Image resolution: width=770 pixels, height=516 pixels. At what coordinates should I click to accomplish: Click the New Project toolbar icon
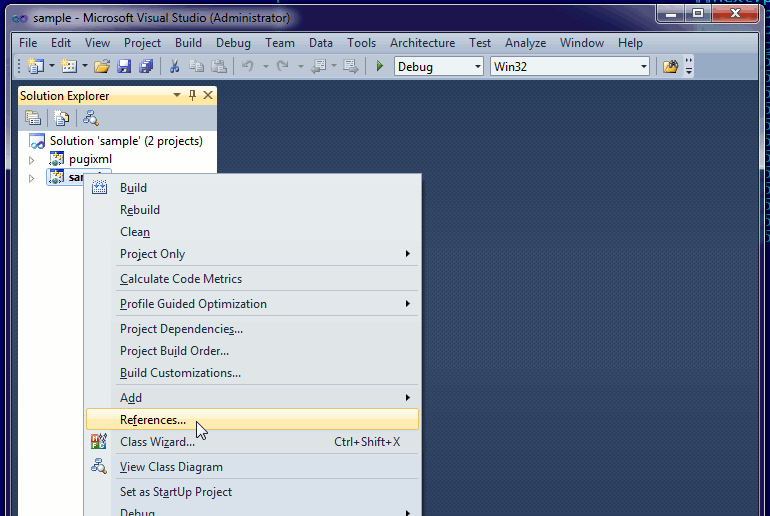coord(36,67)
